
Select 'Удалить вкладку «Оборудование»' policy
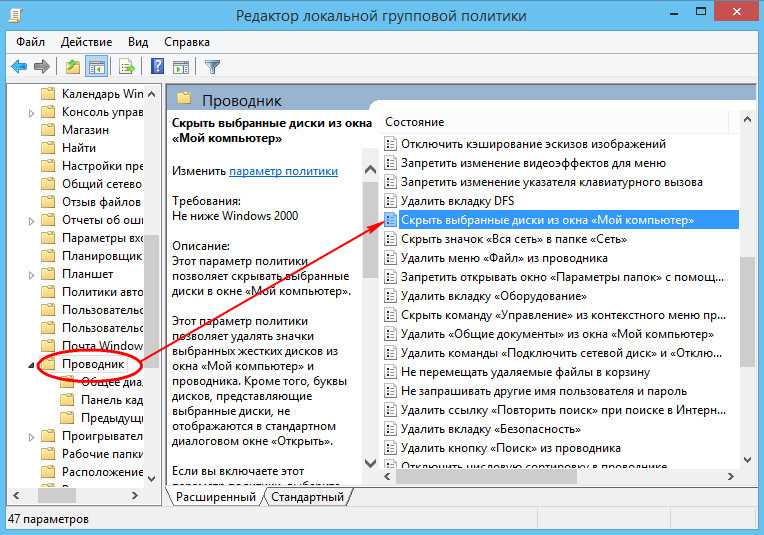[x=494, y=296]
